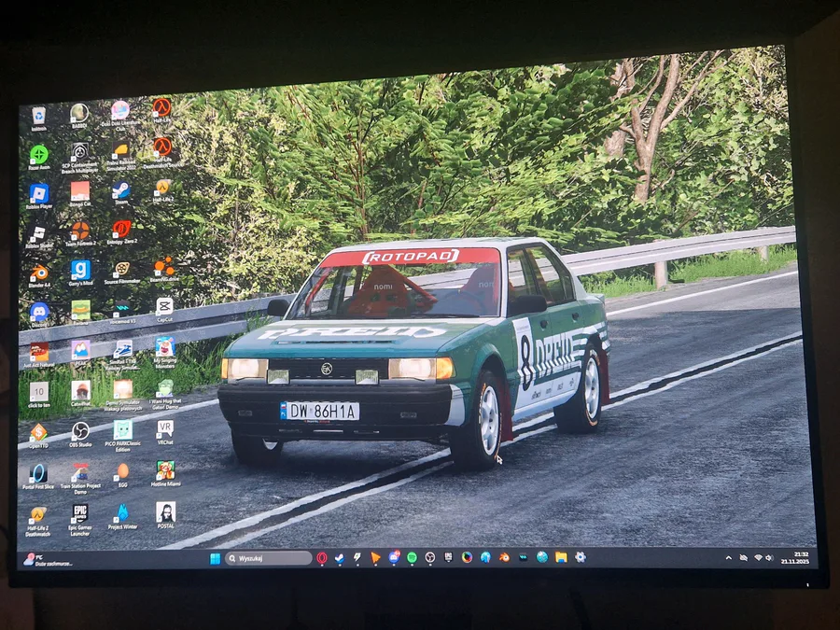Viewport: 840px width, 630px height.
Task: Open the Steam desktop shortcut
Action: 121,193
